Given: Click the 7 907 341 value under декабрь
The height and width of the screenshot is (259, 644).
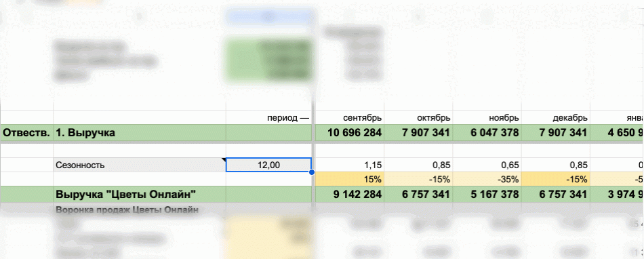Looking at the screenshot, I should [x=556, y=133].
